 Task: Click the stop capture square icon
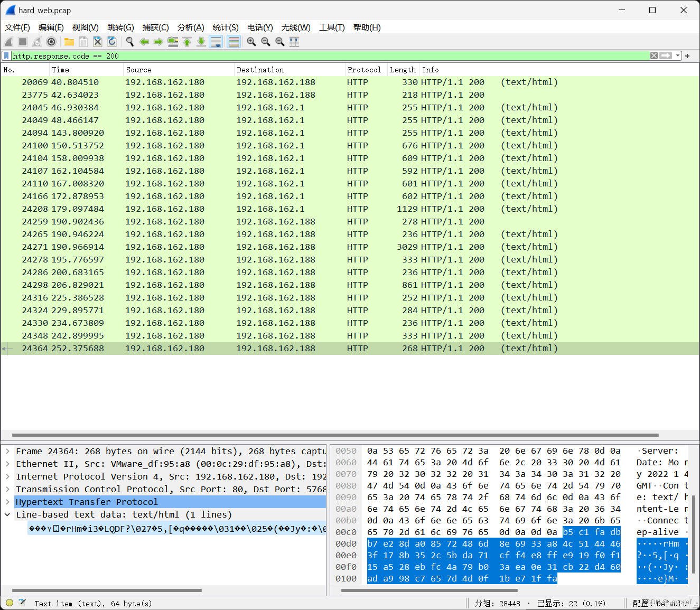click(x=23, y=42)
